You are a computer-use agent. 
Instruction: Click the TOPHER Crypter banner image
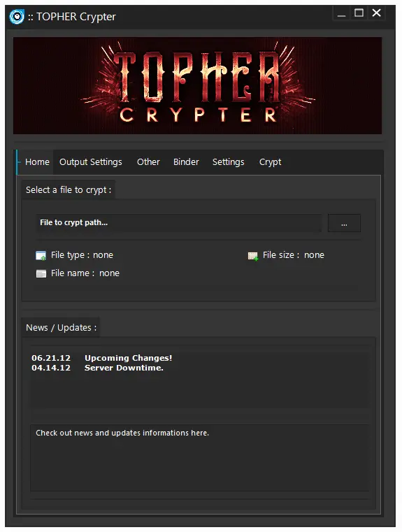point(197,85)
